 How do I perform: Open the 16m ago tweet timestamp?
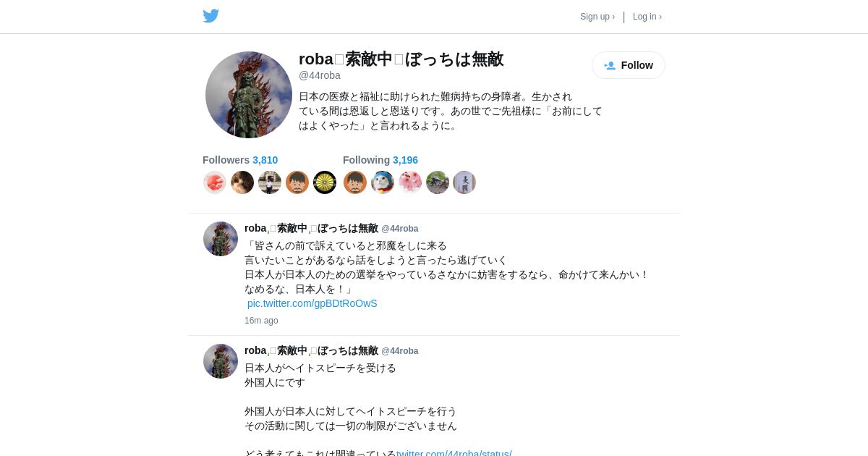(261, 321)
